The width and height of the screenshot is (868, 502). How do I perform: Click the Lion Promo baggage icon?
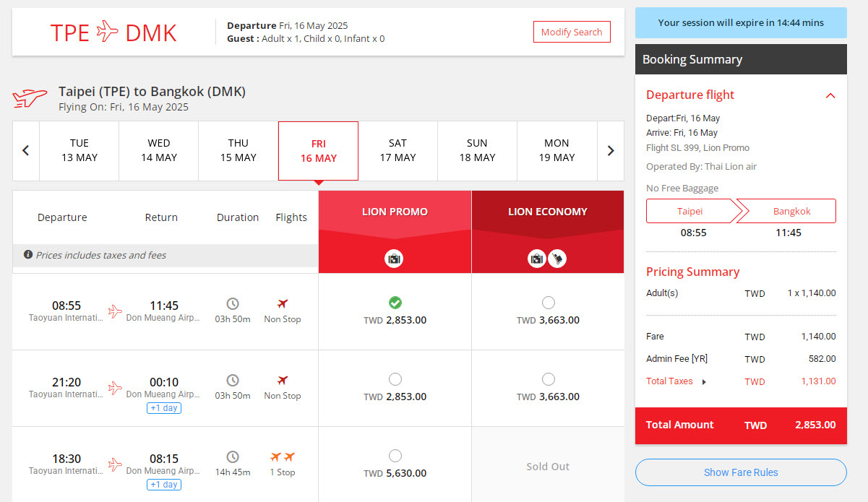394,258
